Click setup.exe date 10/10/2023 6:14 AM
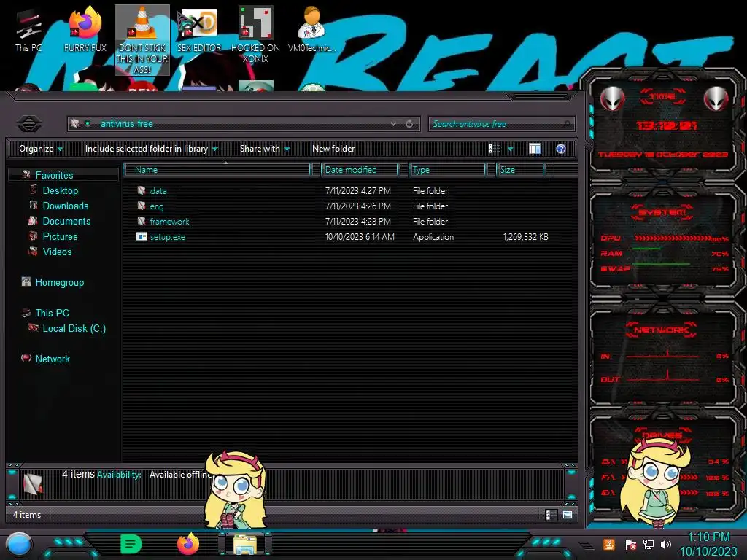This screenshot has height=560, width=747. coord(360,237)
